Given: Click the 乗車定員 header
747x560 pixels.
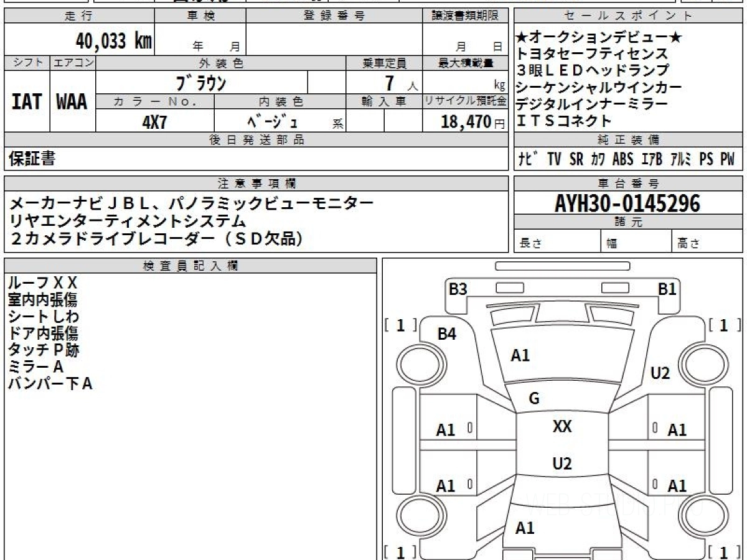Looking at the screenshot, I should [x=385, y=63].
